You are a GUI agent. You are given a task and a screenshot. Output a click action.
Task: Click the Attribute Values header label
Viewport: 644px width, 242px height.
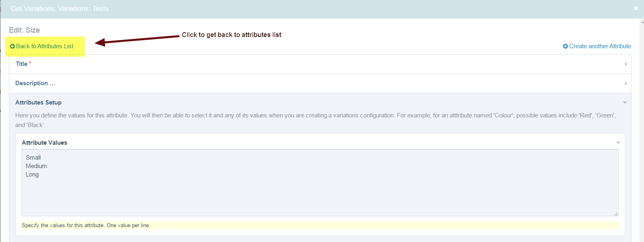44,143
